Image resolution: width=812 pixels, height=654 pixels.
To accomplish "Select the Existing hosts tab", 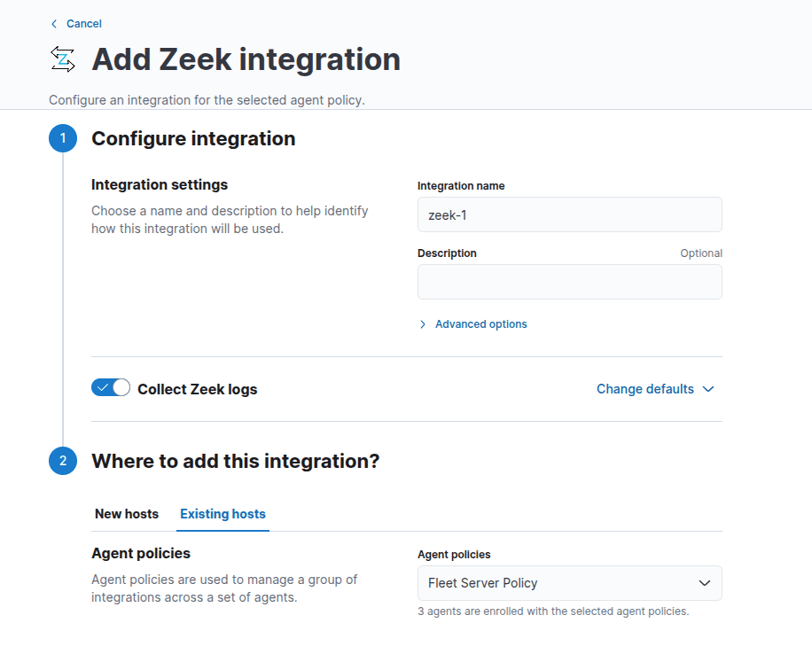I will (x=223, y=514).
